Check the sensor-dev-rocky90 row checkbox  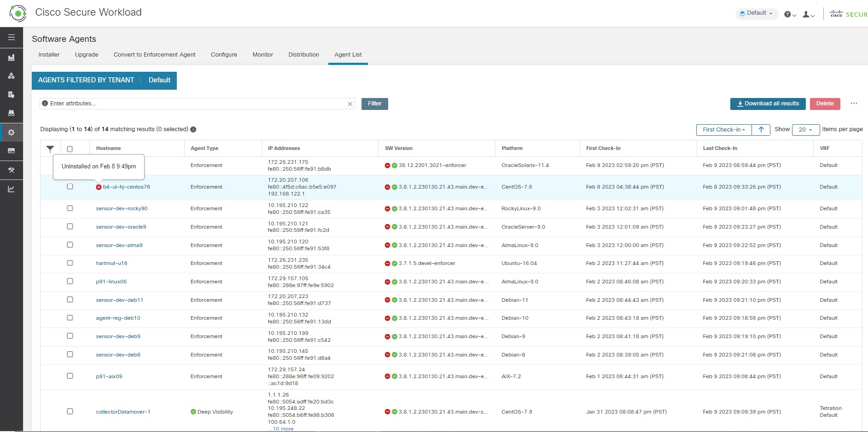click(x=70, y=208)
